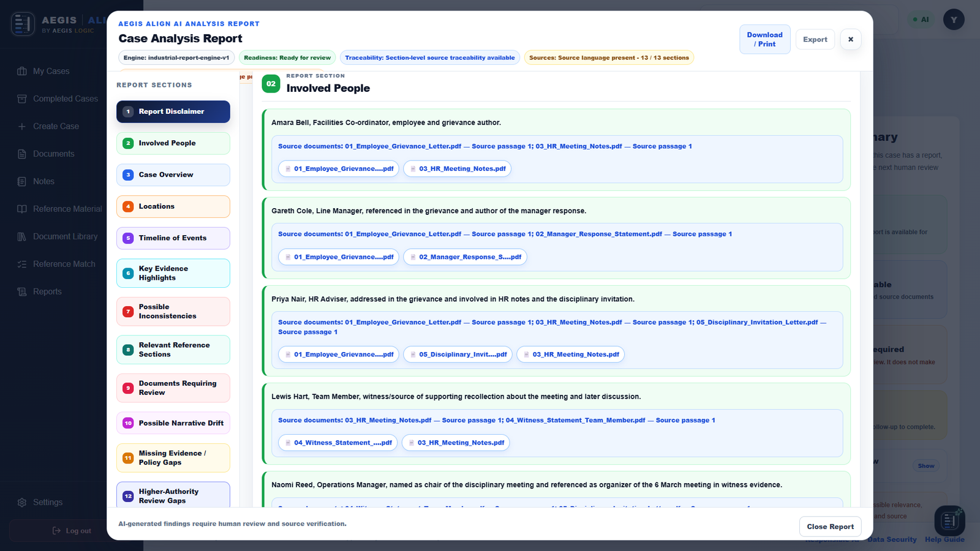980x551 pixels.
Task: Open 01_Employee_Grievance pdf chip under Amara Bell
Action: (339, 169)
